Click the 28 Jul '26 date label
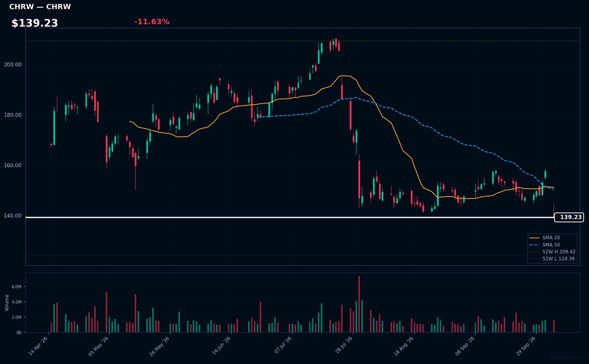The height and width of the screenshot is (364, 589). click(344, 346)
